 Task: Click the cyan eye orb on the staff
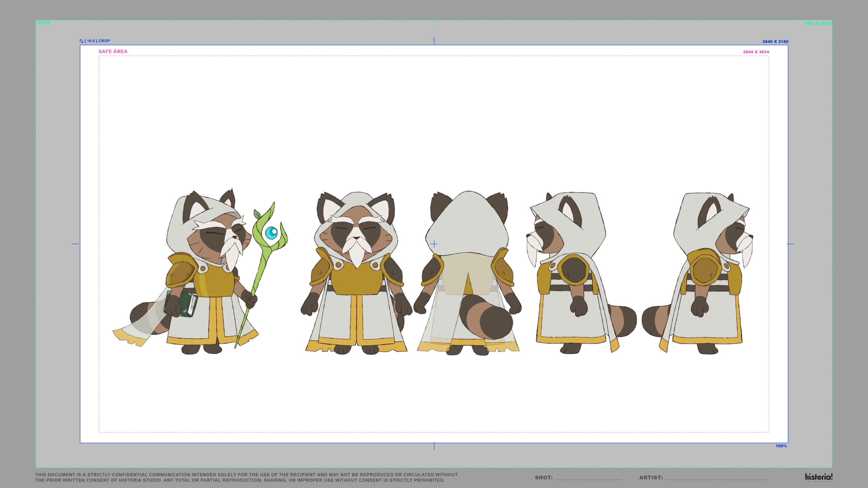[x=272, y=232]
